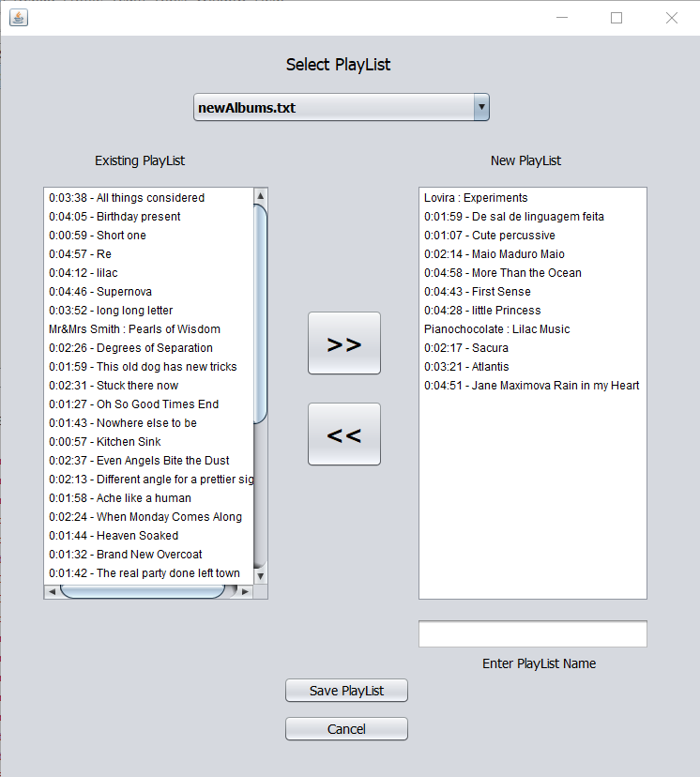Viewport: 700px width, 777px height.
Task: Click the Cancel button
Action: (x=346, y=729)
